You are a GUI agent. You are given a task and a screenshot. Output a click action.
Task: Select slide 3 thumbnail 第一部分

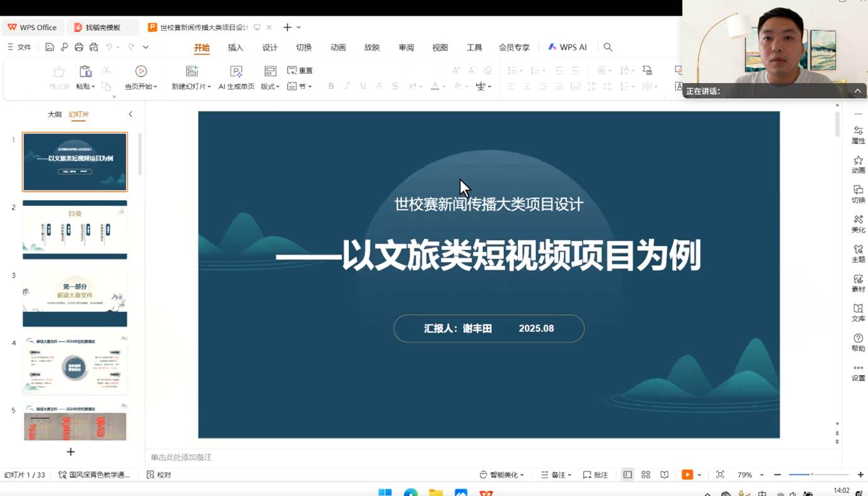[x=75, y=298]
